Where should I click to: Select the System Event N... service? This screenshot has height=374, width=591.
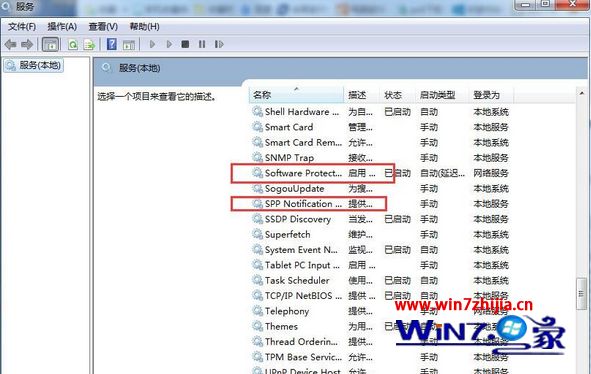point(301,250)
